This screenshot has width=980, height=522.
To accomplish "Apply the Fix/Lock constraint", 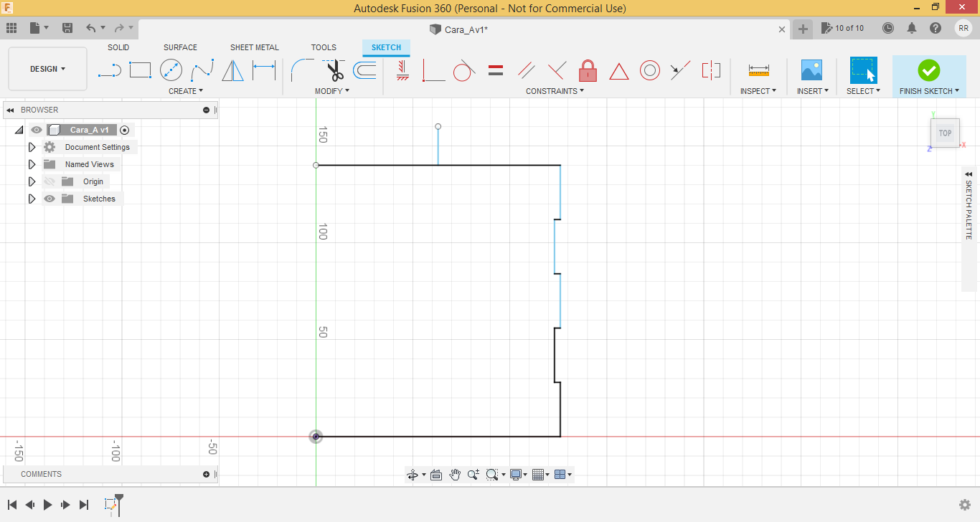I will pos(588,70).
